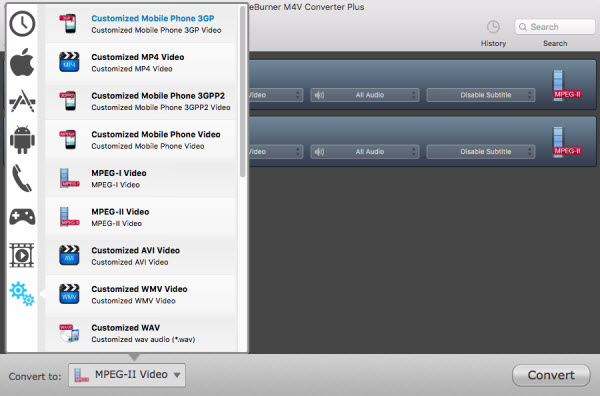Click the Customized Mobile Phone 3GP icon
600x396 pixels.
69,23
